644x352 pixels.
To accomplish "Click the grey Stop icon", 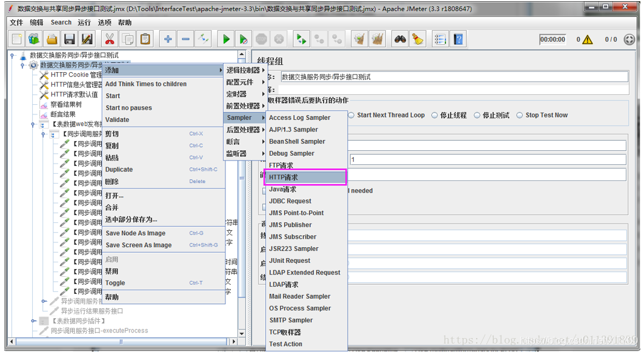I will pyautogui.click(x=261, y=39).
